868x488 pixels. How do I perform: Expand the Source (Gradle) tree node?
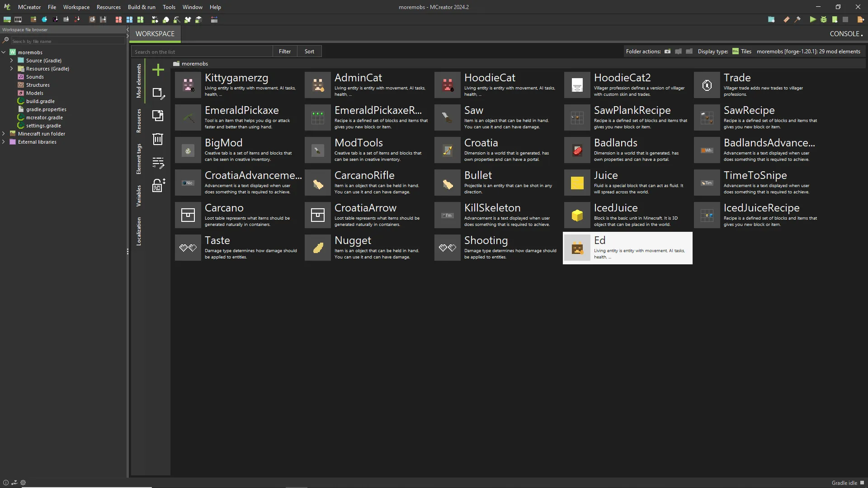coord(12,61)
